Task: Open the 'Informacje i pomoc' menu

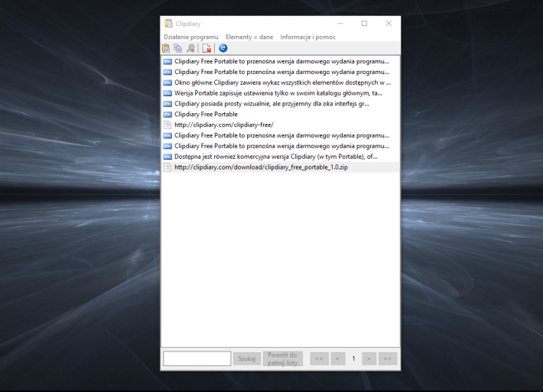Action: [308, 37]
